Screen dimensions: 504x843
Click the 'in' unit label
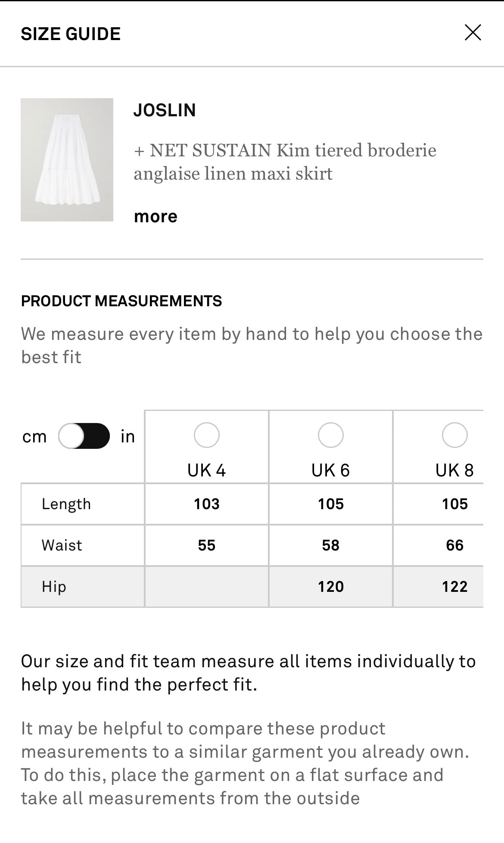pyautogui.click(x=128, y=436)
